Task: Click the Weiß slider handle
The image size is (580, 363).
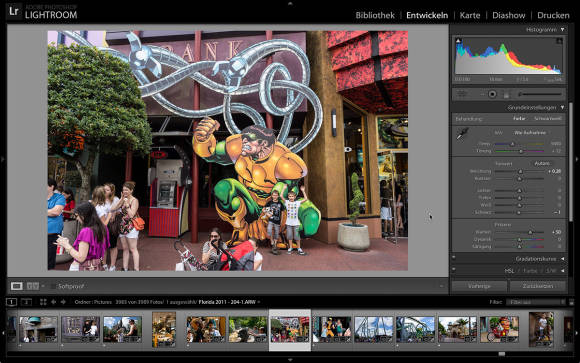Action: (519, 205)
